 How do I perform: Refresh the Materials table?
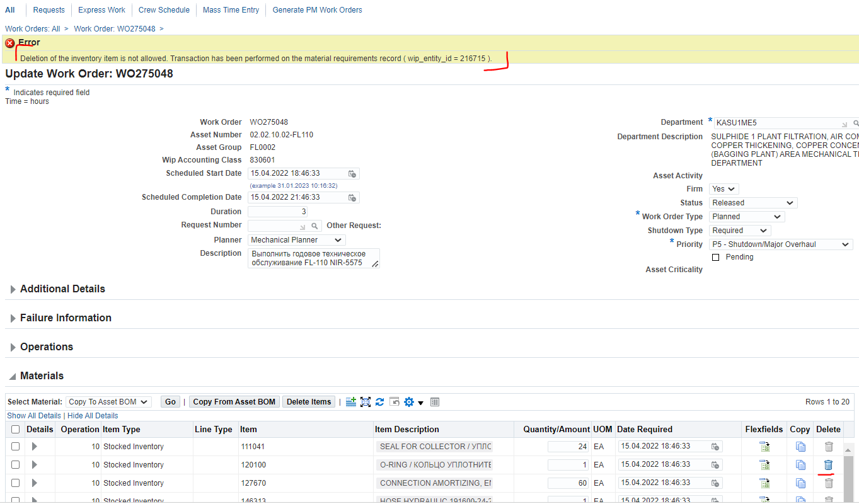tap(380, 401)
